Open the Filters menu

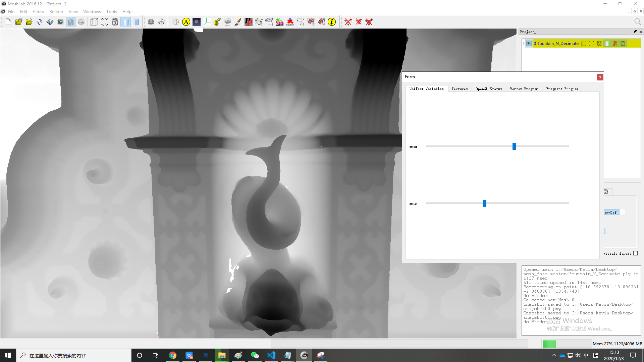pyautogui.click(x=38, y=11)
